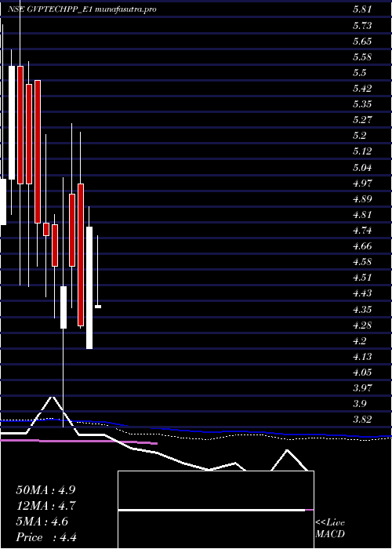Click the 5.12 price axis label

point(362,151)
